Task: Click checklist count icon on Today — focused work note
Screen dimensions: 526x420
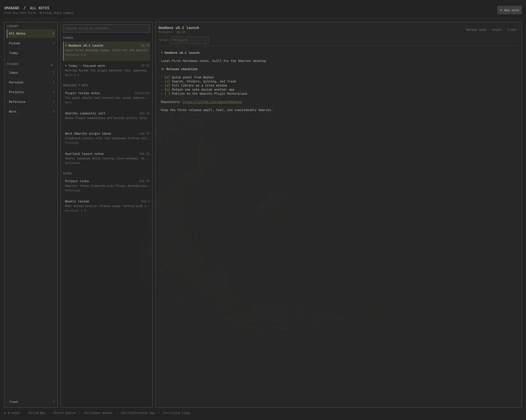Action: click(75, 75)
